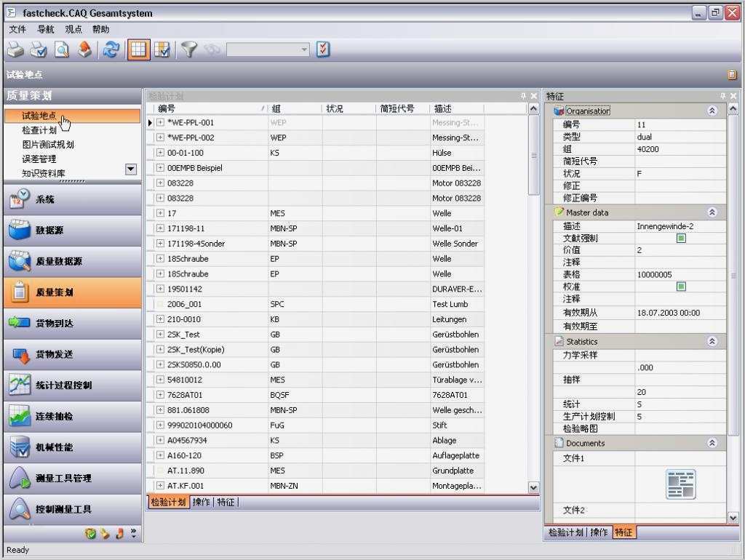Viewport: 745px width, 560px height.
Task: Select the grid view toolbar icon
Action: click(138, 49)
